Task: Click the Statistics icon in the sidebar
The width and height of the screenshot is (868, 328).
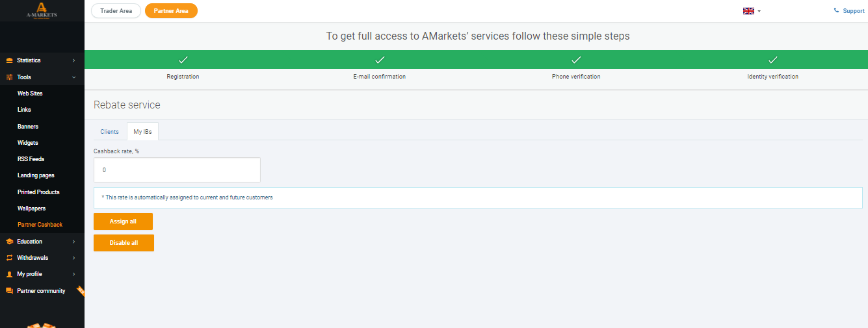Action: [9, 60]
